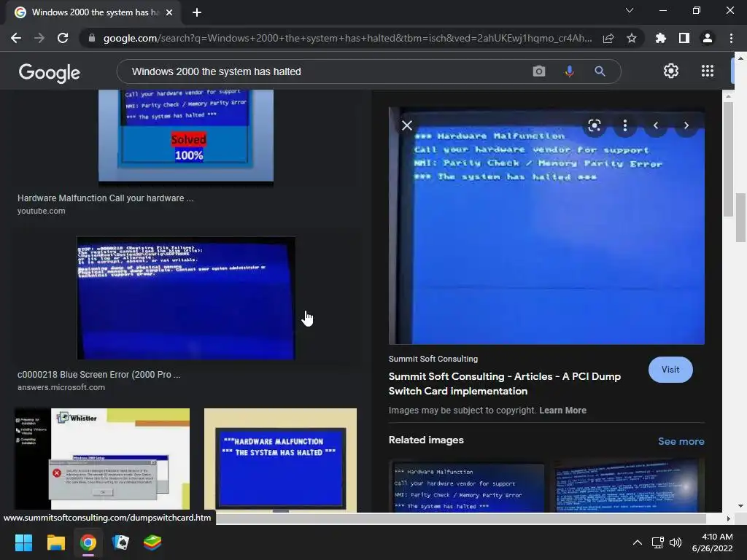
Task: Click the browser forward arrow
Action: pyautogui.click(x=39, y=38)
